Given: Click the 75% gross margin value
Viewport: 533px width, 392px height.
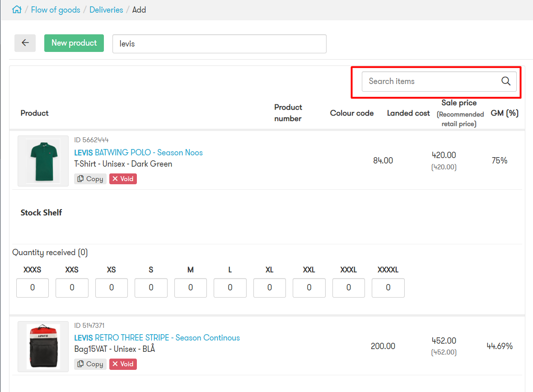Looking at the screenshot, I should click(499, 160).
